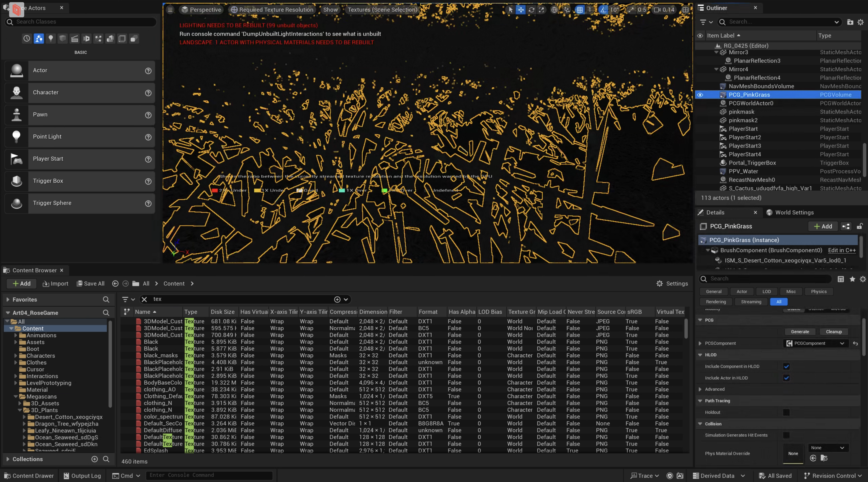Toggle rotation angle snapping in viewport
Viewport: 868px width, 482px height.
(x=603, y=10)
